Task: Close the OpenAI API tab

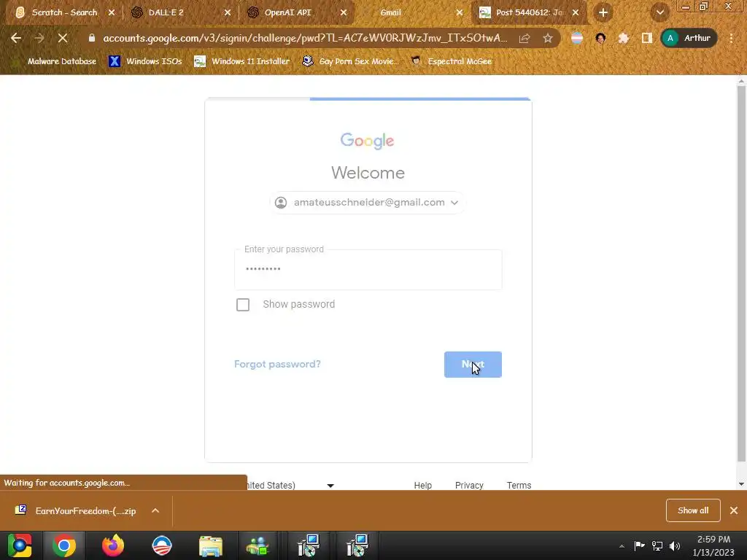Action: tap(344, 12)
